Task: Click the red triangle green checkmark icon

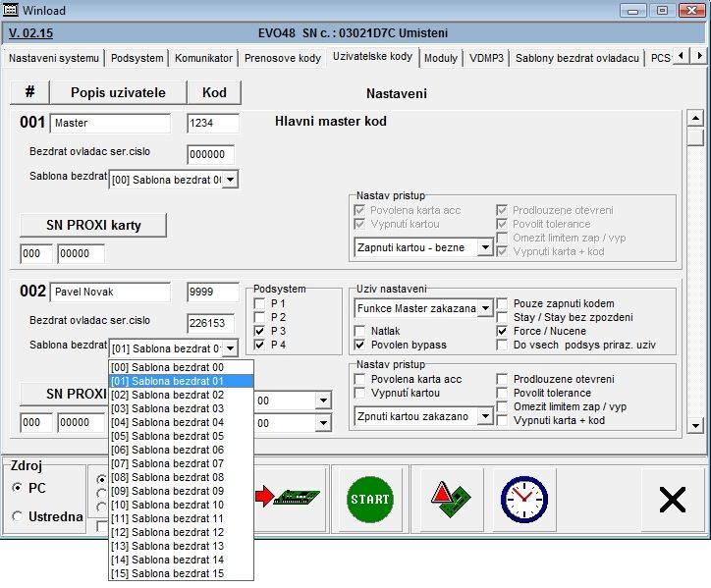Action: pyautogui.click(x=448, y=500)
